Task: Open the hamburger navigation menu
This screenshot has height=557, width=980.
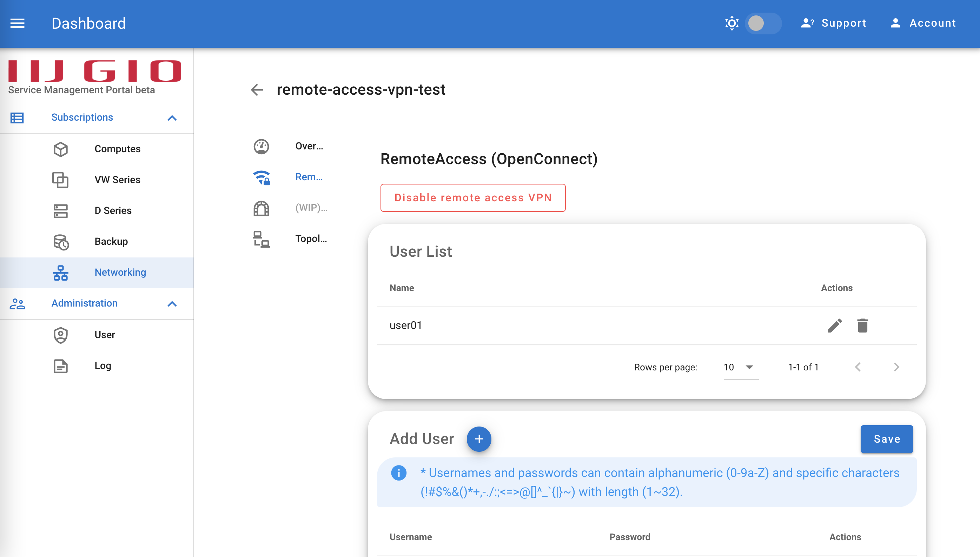Action: (17, 24)
